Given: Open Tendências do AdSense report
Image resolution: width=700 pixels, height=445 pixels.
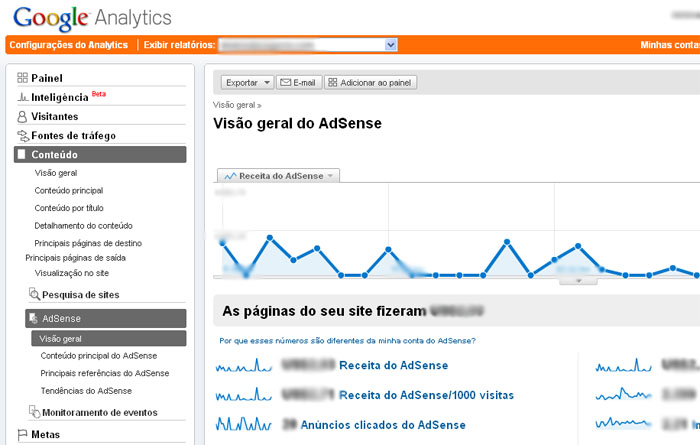Looking at the screenshot, I should pos(86,391).
